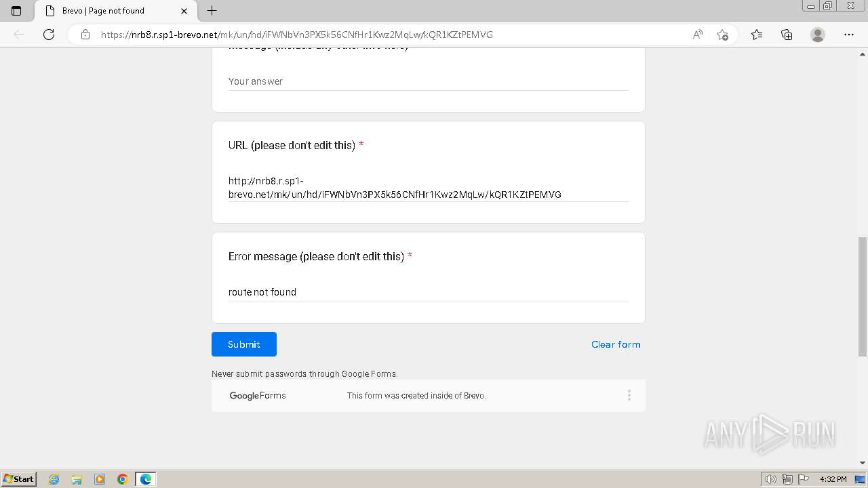Launch Internet Explorer from taskbar
Screen dimensions: 868x488
(x=54, y=479)
